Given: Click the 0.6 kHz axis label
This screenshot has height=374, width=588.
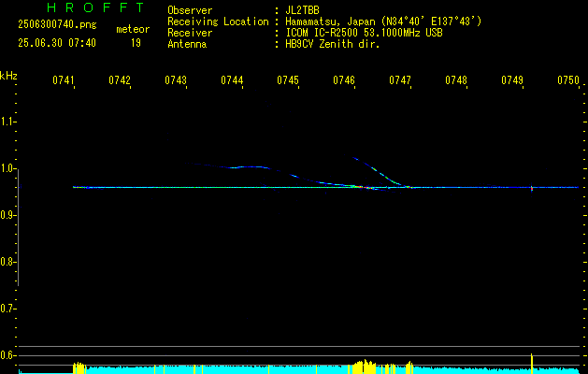Looking at the screenshot, I should pyautogui.click(x=7, y=355).
